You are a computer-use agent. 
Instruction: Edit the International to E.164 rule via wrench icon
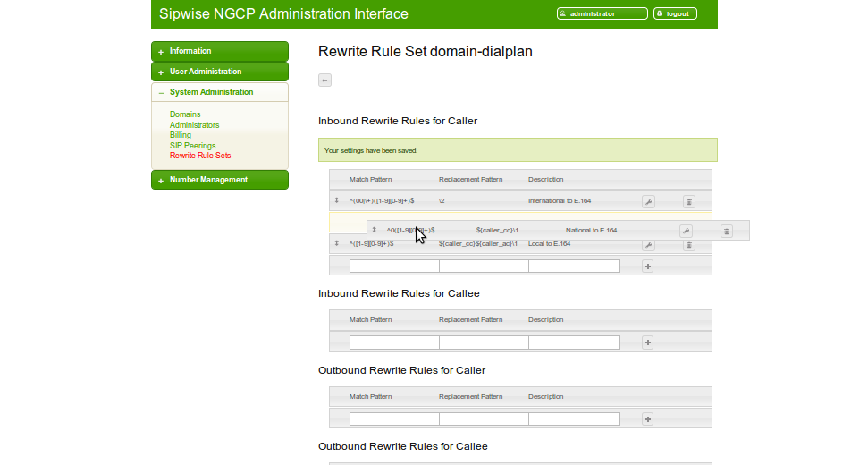(x=648, y=201)
